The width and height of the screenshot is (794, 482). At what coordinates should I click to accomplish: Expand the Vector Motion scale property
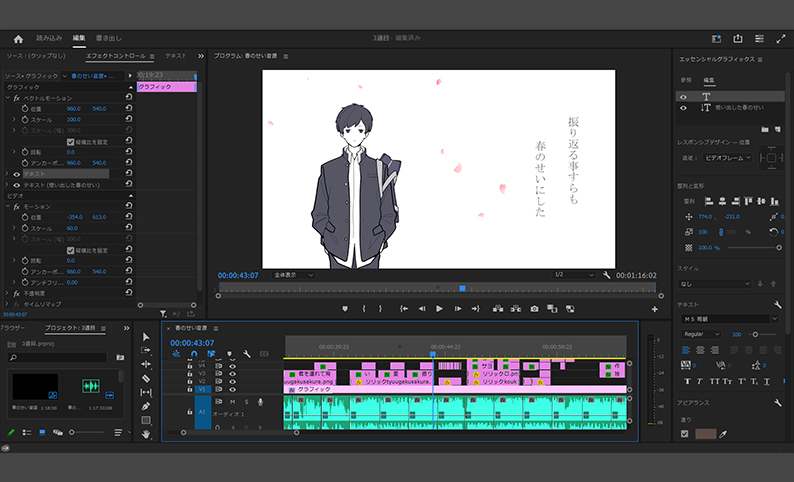pos(14,119)
